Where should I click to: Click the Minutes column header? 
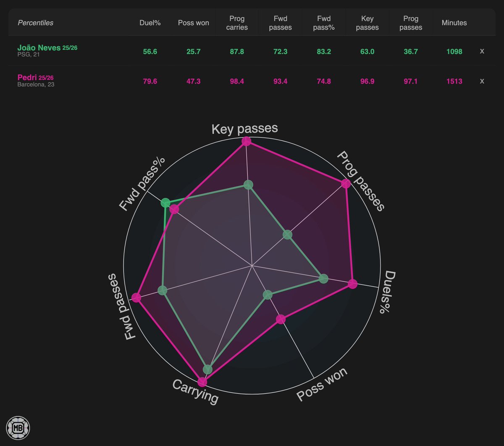pyautogui.click(x=454, y=23)
